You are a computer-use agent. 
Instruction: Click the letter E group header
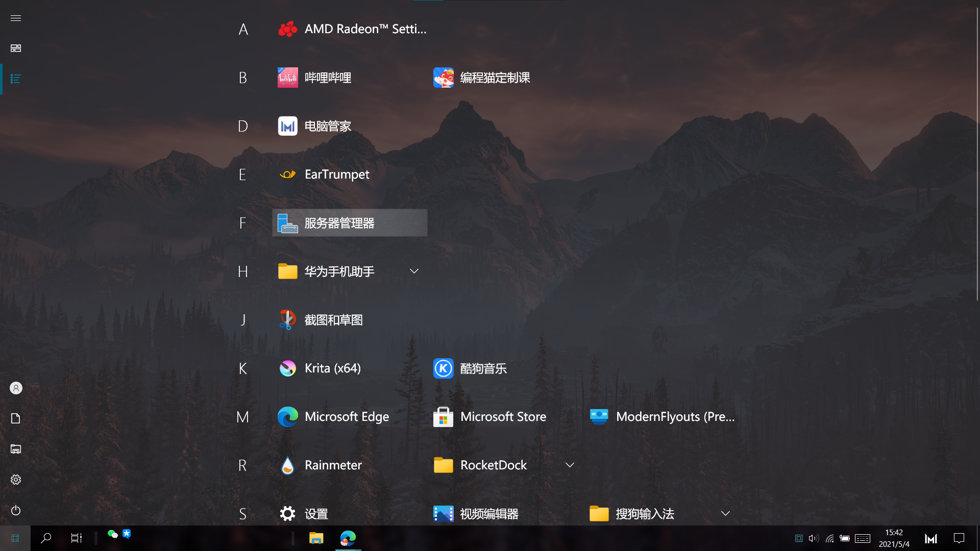242,174
